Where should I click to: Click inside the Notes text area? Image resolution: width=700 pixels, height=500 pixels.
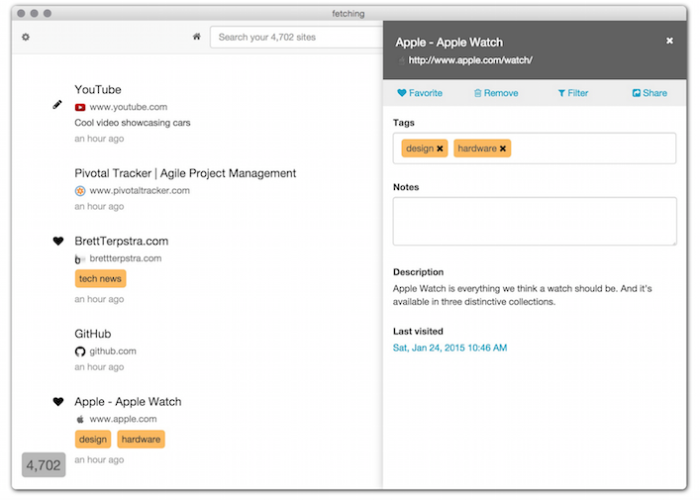(535, 221)
